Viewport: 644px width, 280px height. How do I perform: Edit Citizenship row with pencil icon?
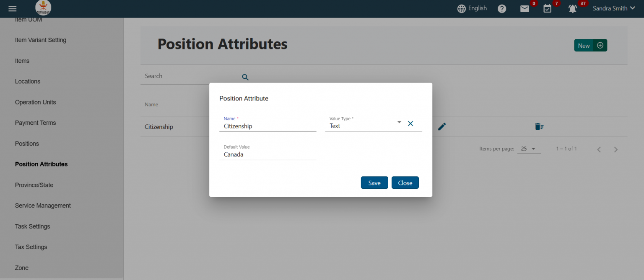(442, 126)
